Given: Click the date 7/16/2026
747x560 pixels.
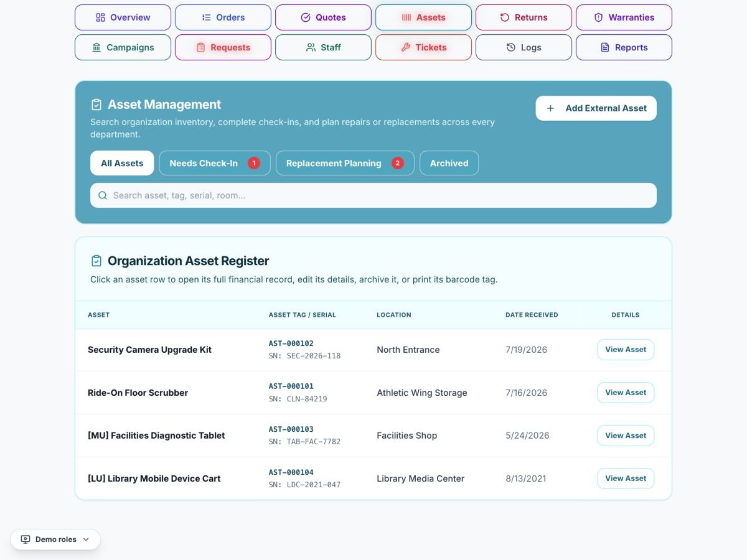Looking at the screenshot, I should point(527,393).
